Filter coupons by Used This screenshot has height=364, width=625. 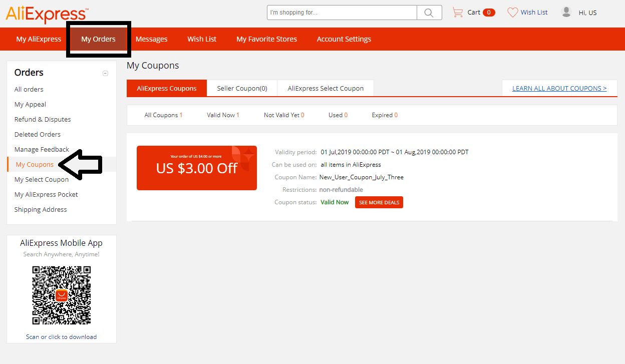point(338,115)
